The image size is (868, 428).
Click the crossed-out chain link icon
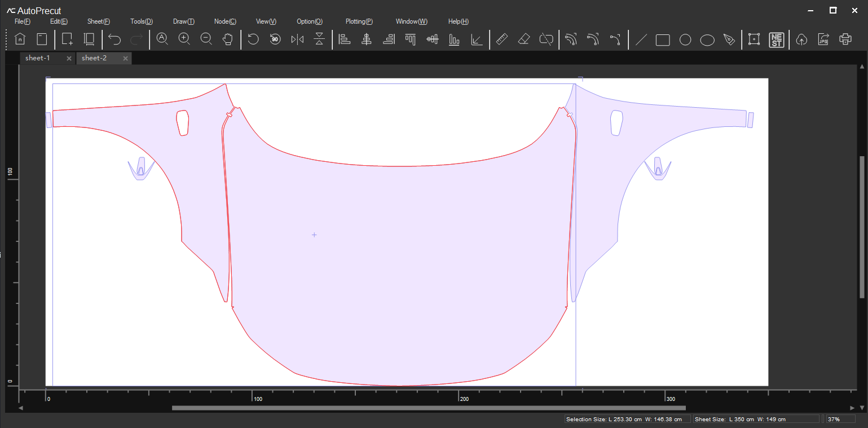[x=546, y=39]
